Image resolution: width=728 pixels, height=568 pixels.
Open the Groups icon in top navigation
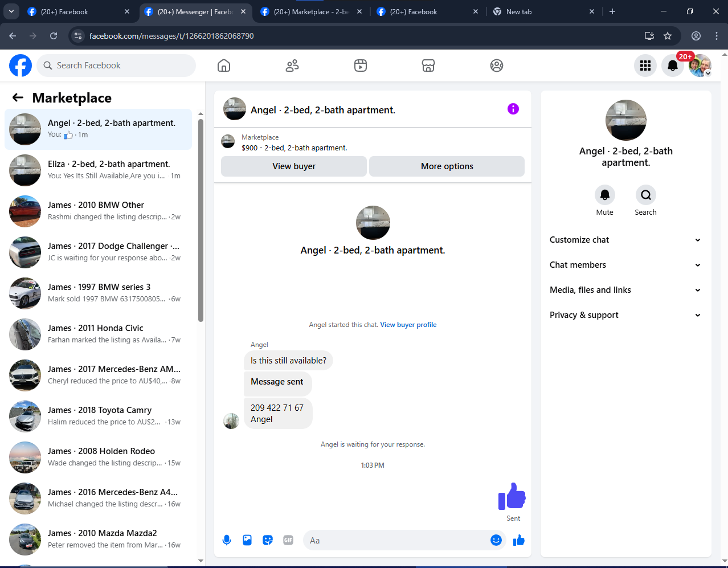(497, 66)
